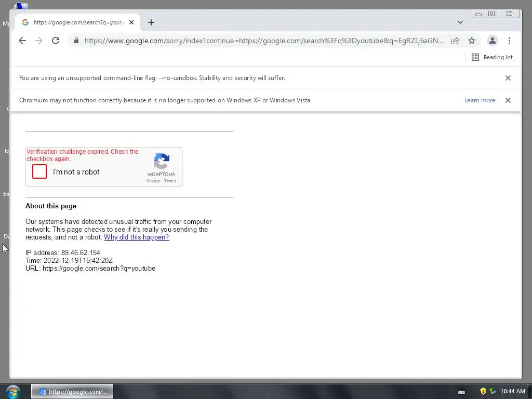Open the reCAPTCHA Terms link

point(170,181)
